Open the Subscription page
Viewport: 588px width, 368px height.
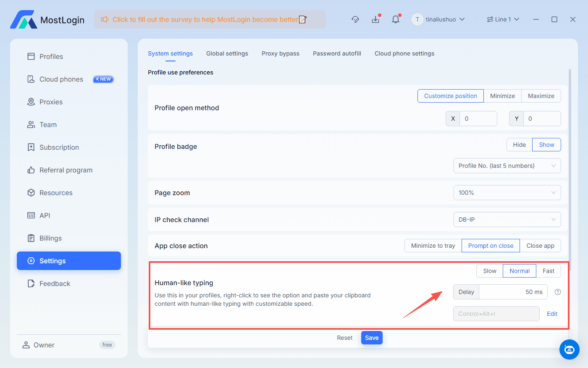[x=59, y=147]
